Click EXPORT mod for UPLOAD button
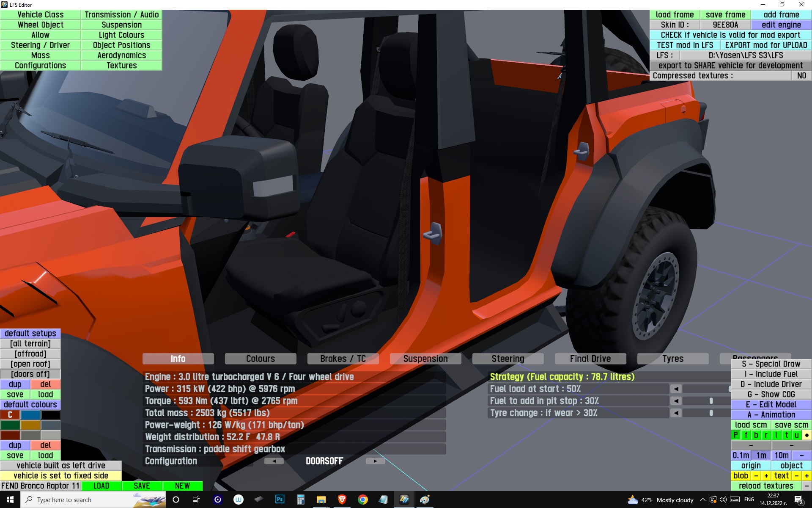Screen dimensions: 812x508 765,45
